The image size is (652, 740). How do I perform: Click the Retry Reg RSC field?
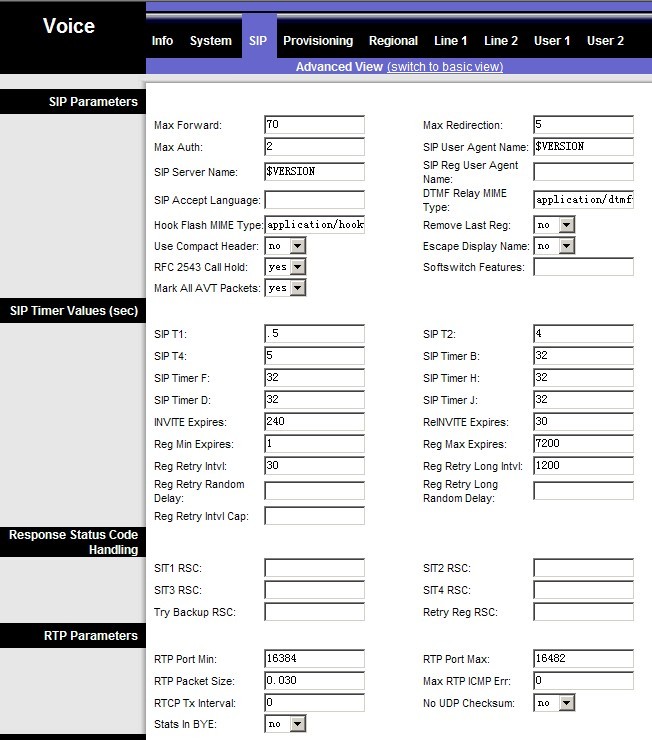coord(584,612)
